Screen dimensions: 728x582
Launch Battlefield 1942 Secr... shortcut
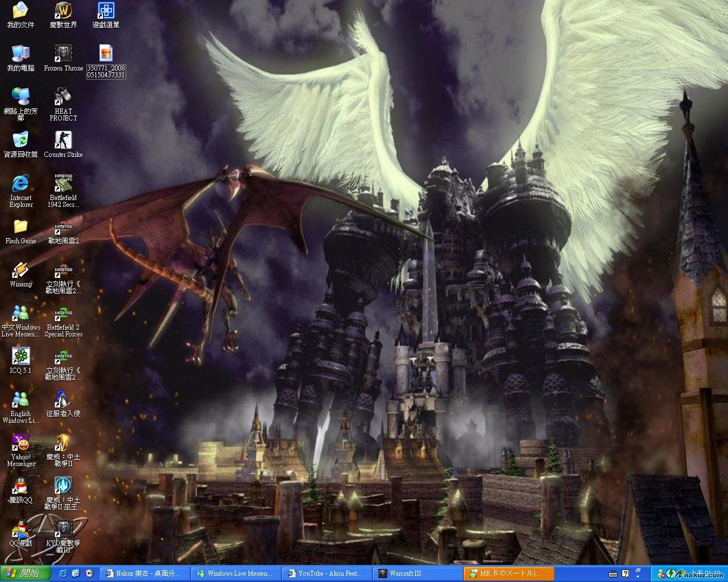63,191
